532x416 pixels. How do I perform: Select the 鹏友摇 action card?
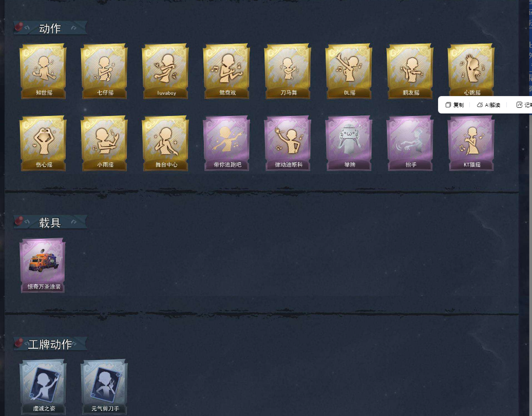[410, 71]
